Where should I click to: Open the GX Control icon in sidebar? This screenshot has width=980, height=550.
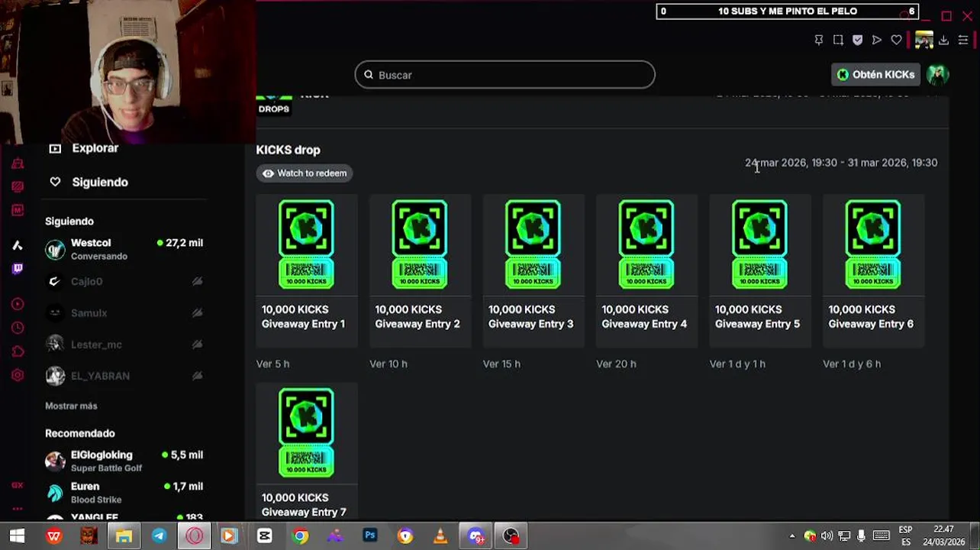click(17, 186)
